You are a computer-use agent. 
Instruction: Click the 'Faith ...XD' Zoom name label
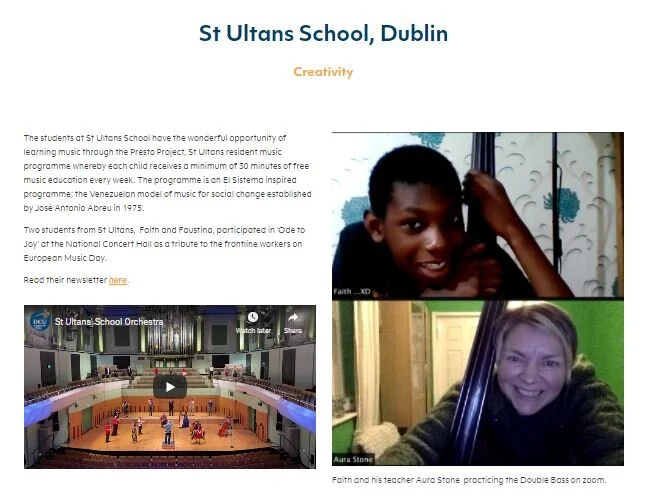(x=352, y=291)
